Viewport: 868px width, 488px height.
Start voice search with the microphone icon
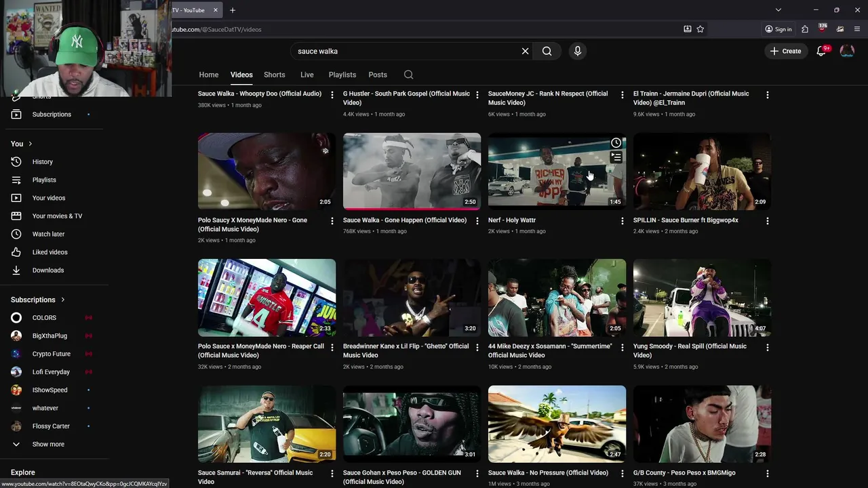point(578,51)
